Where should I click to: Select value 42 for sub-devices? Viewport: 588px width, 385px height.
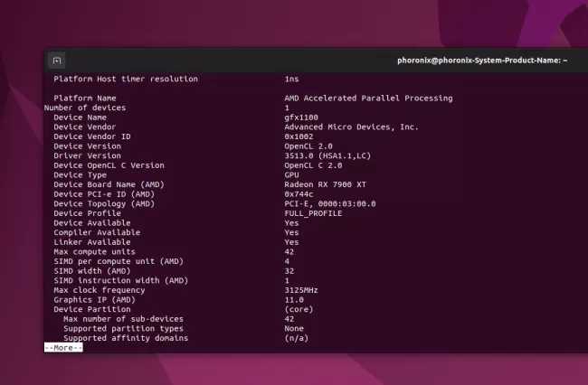click(x=289, y=319)
